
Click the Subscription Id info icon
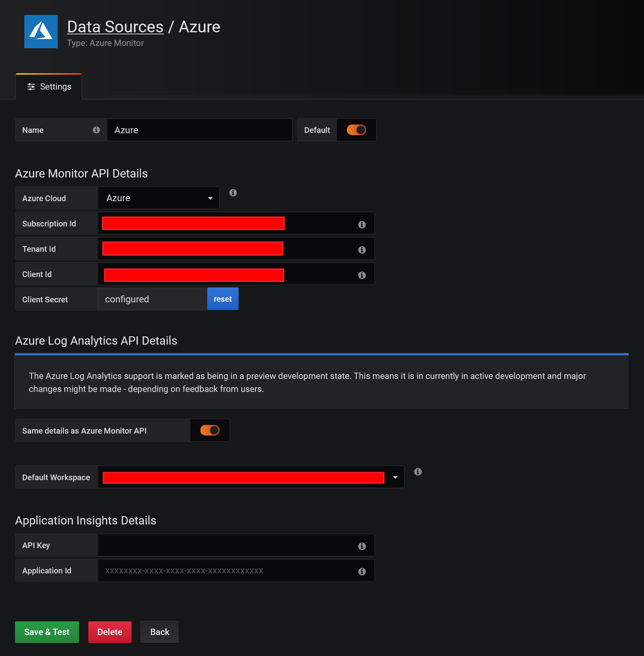(362, 224)
